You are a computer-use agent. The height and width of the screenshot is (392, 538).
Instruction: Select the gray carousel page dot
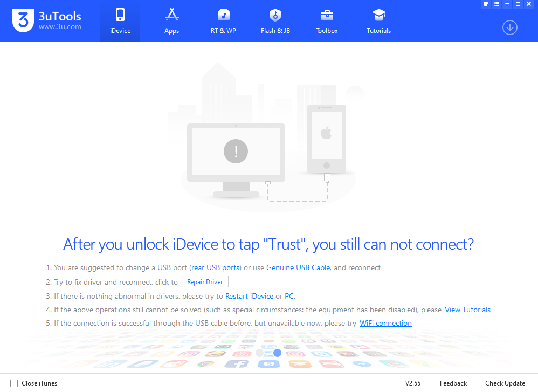pyautogui.click(x=260, y=353)
